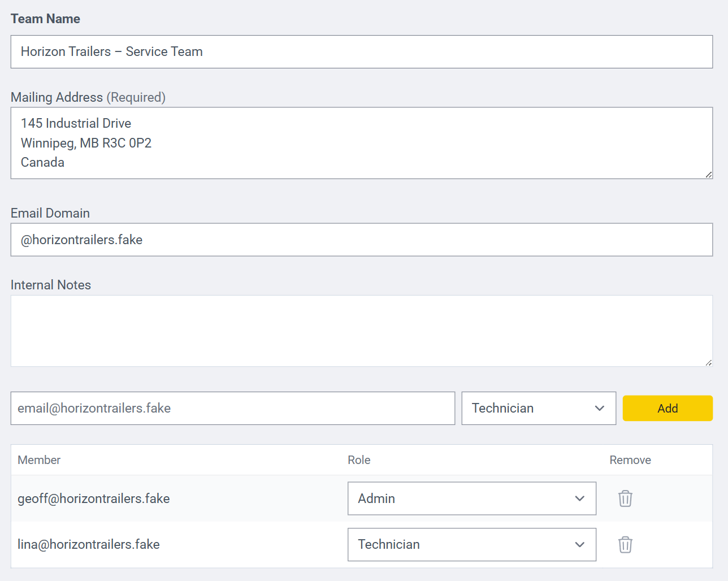Click the Team Name label
Screen dimensions: 728x581
point(45,19)
